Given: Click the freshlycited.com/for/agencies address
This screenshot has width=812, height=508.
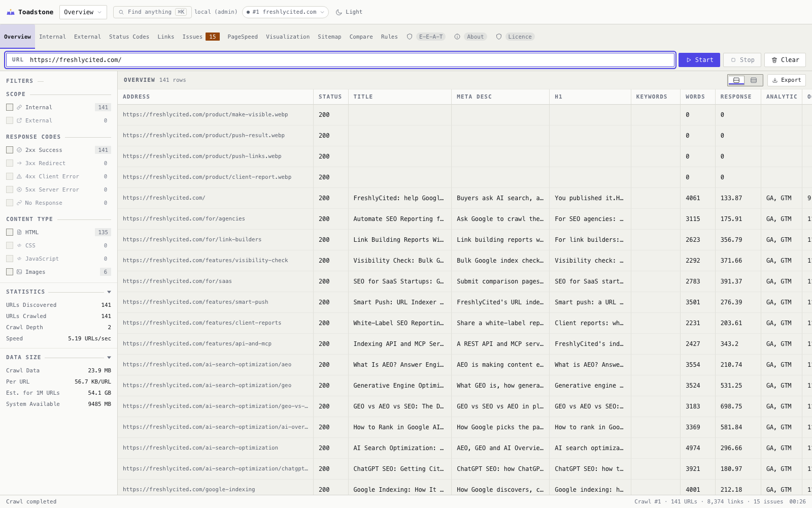Looking at the screenshot, I should point(184,219).
